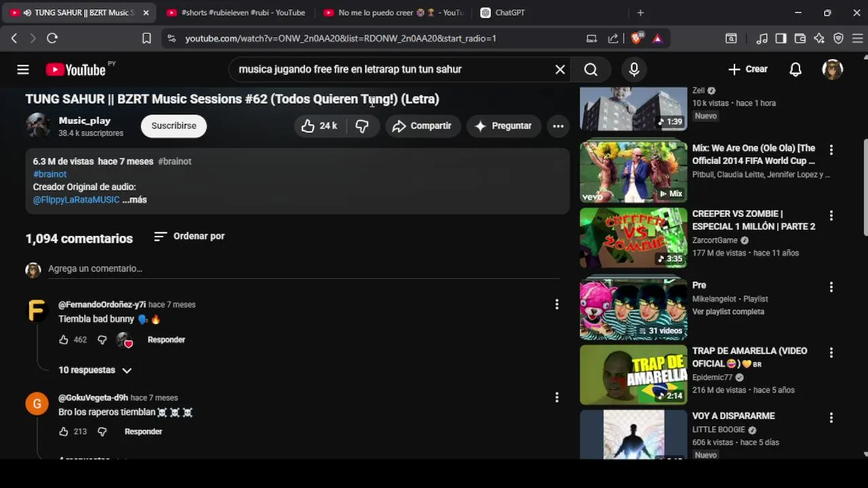Screen dimensions: 868x488
Task: Open options for CREEPER VS ZOMBIE video
Action: (x=831, y=216)
